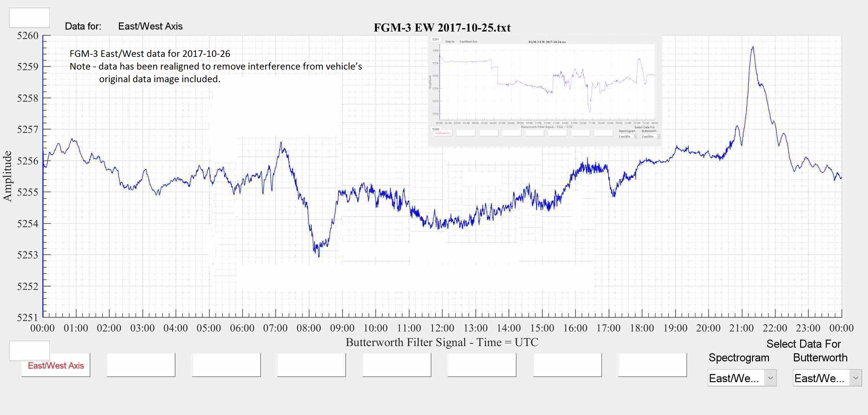Open the Spectrogram axis dropdown

[x=770, y=378]
